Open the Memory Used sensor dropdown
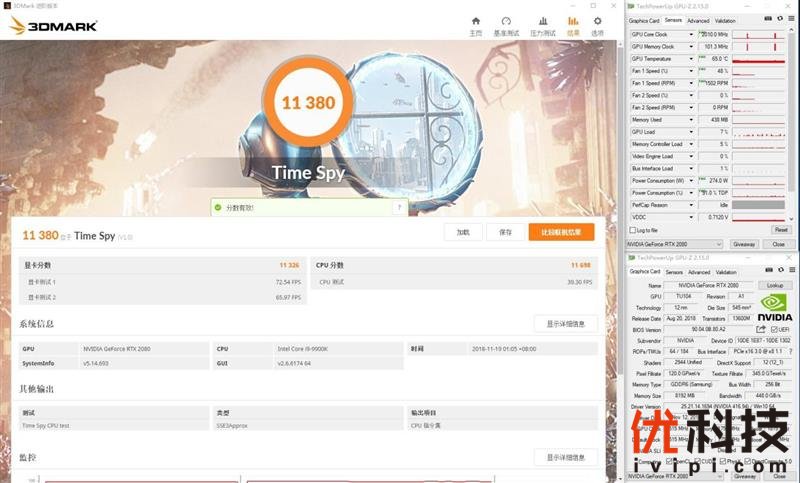The image size is (800, 483). pos(691,120)
